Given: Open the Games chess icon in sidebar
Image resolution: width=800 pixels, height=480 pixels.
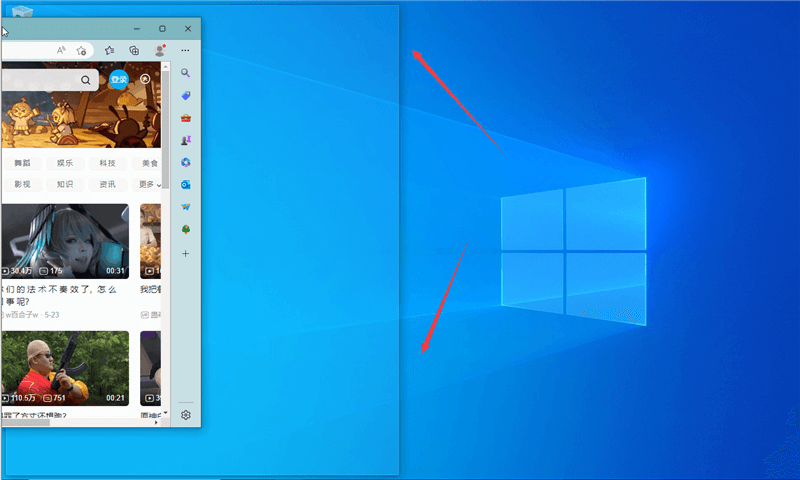Looking at the screenshot, I should pyautogui.click(x=185, y=141).
